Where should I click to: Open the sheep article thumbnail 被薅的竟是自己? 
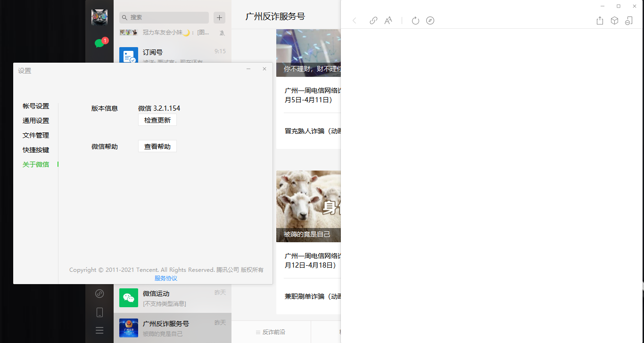(x=308, y=206)
